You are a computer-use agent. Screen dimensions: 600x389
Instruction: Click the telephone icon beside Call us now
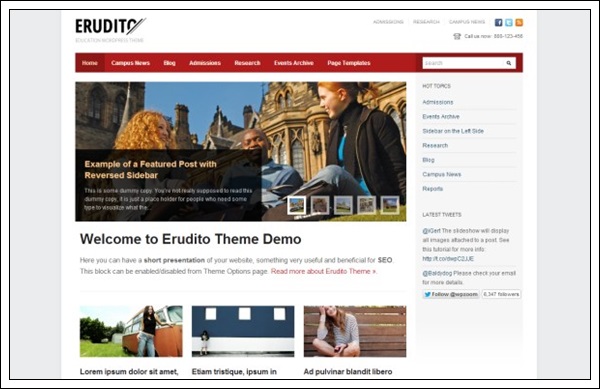coord(457,36)
